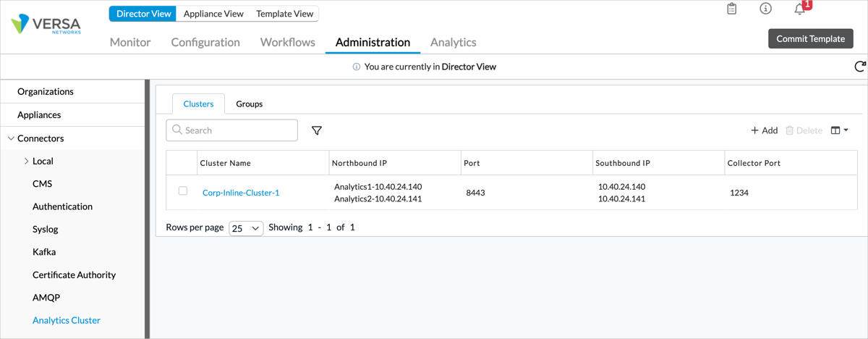Image resolution: width=868 pixels, height=339 pixels.
Task: Open the column display options dropdown
Action: (839, 130)
